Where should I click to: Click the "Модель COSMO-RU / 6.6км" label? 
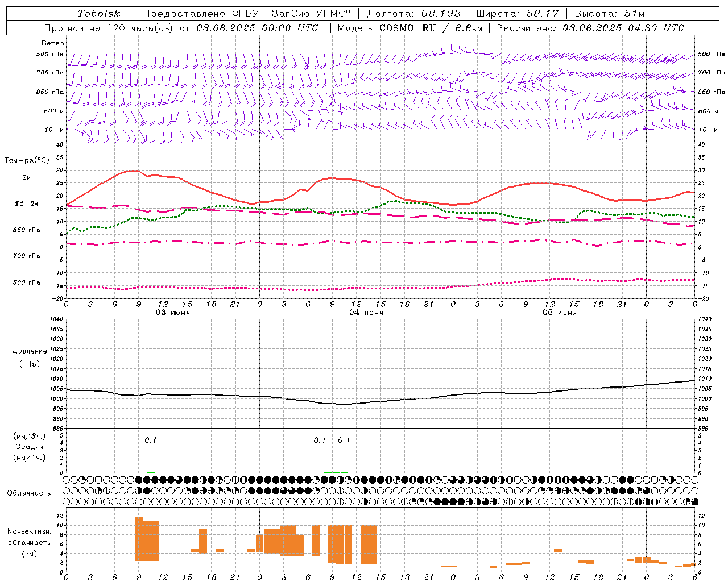point(409,28)
